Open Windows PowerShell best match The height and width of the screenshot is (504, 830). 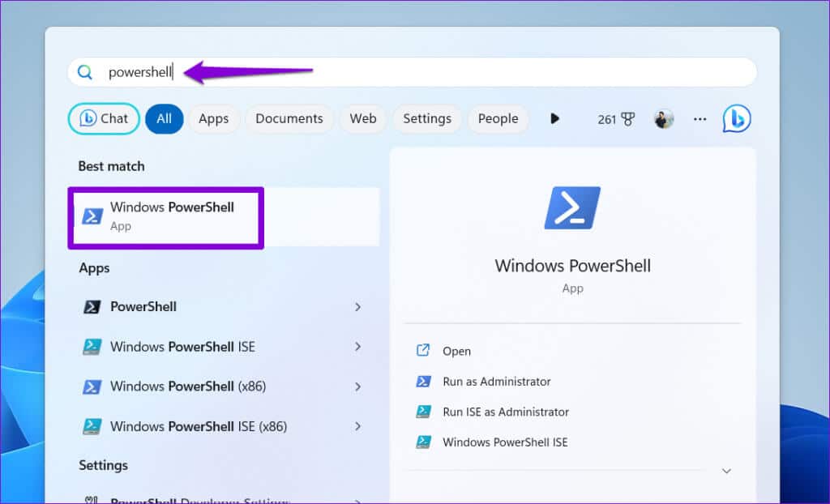pyautogui.click(x=224, y=216)
